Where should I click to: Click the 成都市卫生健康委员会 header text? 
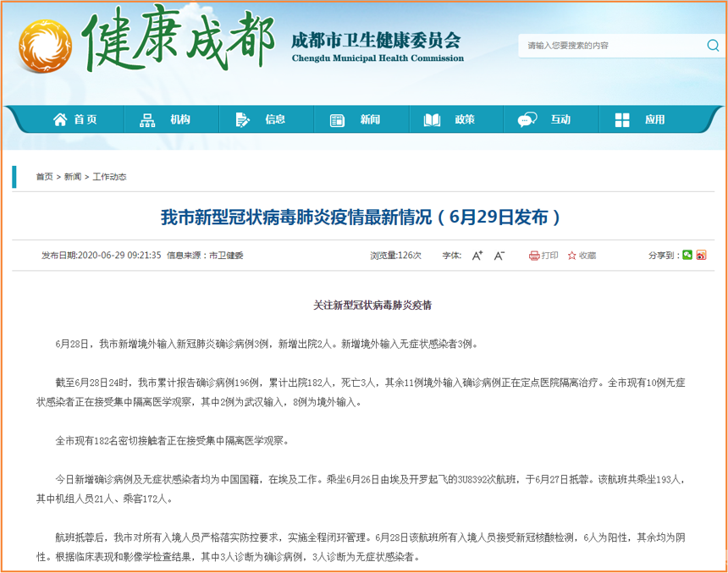376,41
